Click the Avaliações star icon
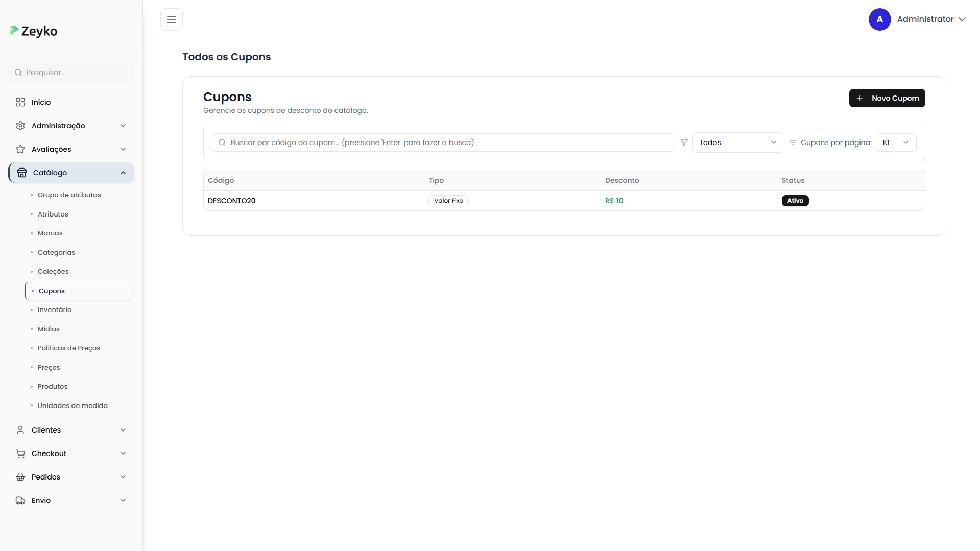 20,149
